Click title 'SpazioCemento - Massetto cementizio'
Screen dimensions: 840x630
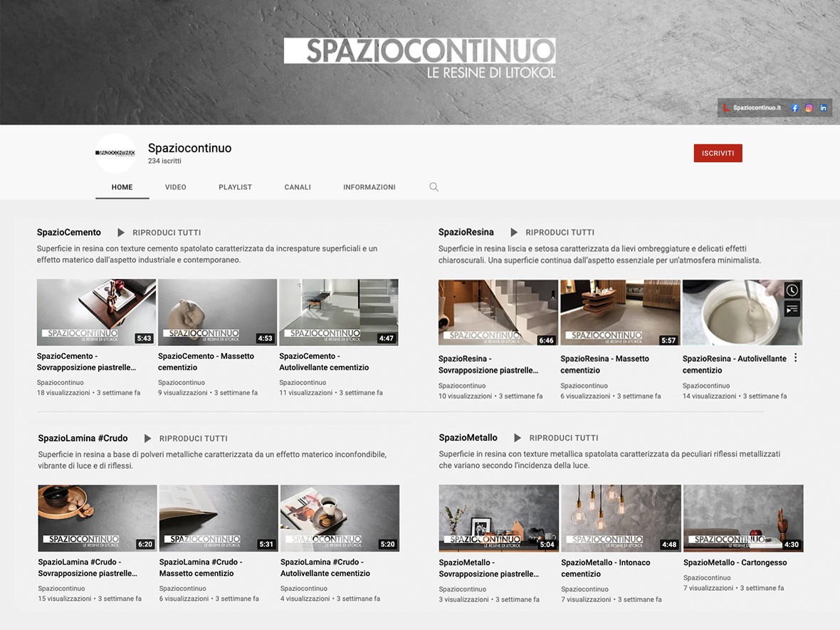[206, 362]
